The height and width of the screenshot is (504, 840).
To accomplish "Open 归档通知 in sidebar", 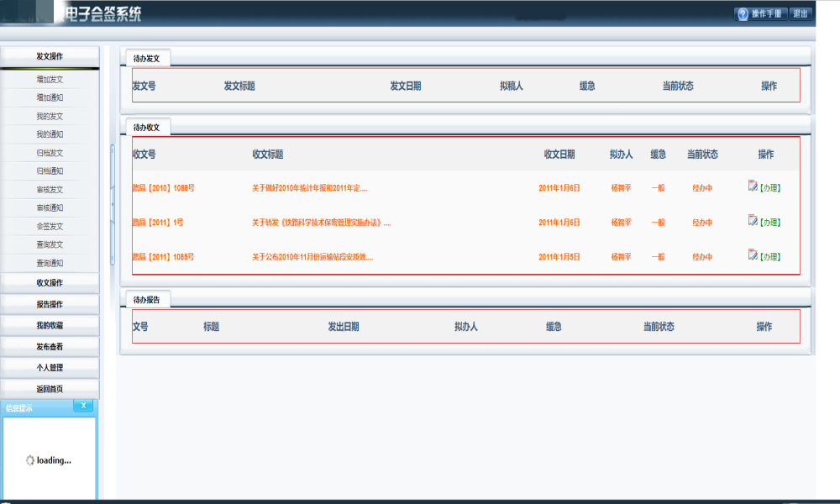I will click(50, 171).
